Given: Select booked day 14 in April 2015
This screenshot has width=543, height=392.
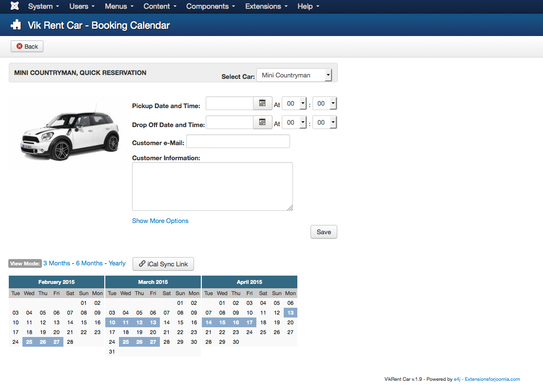Looking at the screenshot, I should 209,322.
